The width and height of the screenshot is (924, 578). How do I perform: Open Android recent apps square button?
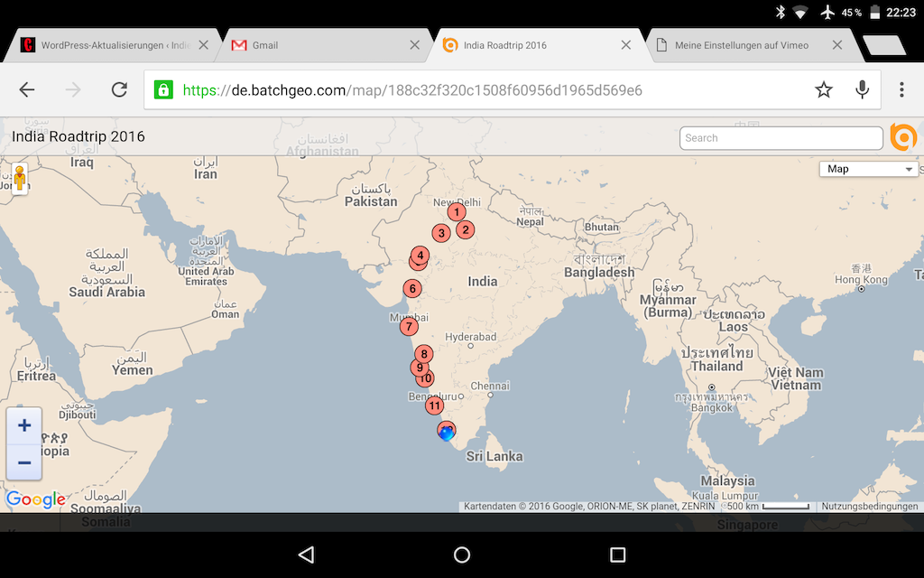point(617,555)
